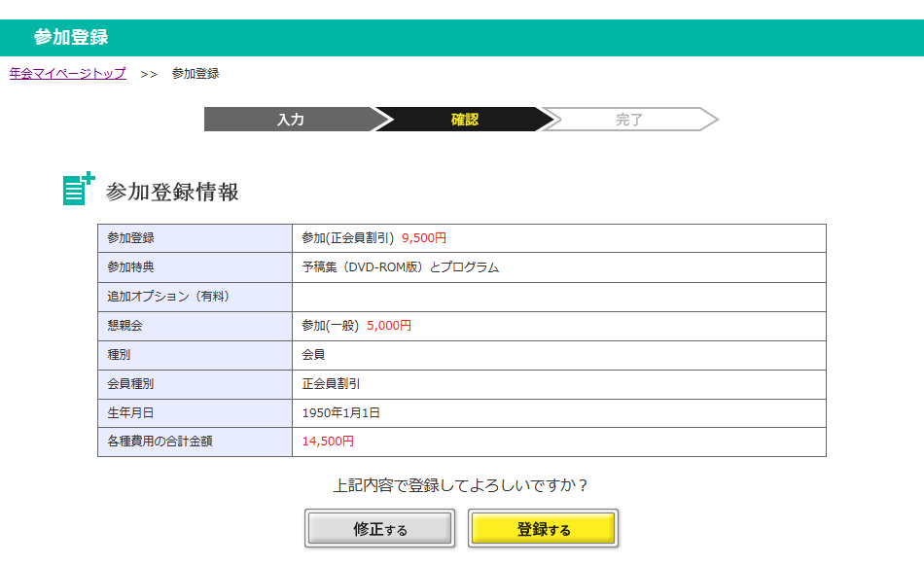Screen dimensions: 924x566
Task: Click the 参加登録 teal page header title
Action: (x=71, y=38)
